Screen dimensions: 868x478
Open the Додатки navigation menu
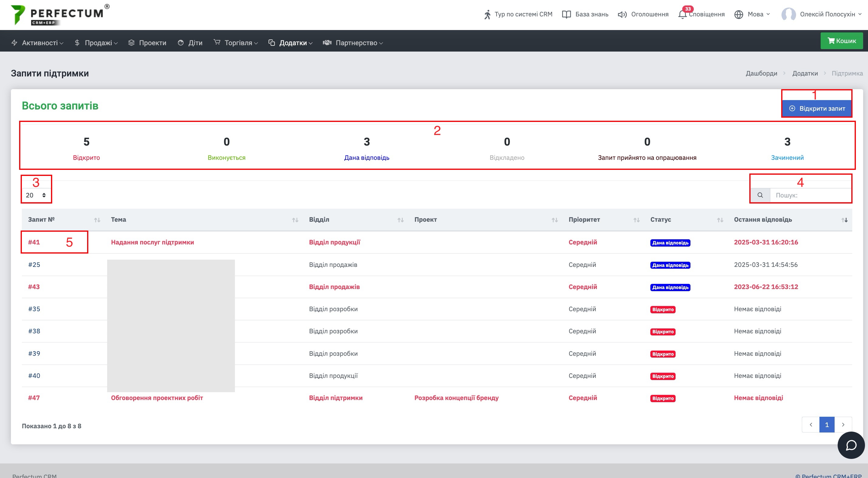coord(290,43)
